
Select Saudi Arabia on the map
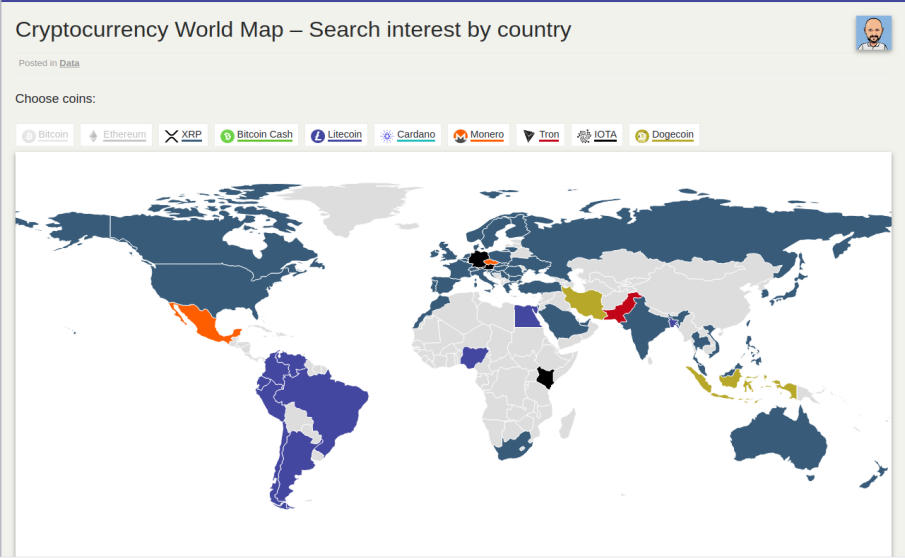click(561, 321)
